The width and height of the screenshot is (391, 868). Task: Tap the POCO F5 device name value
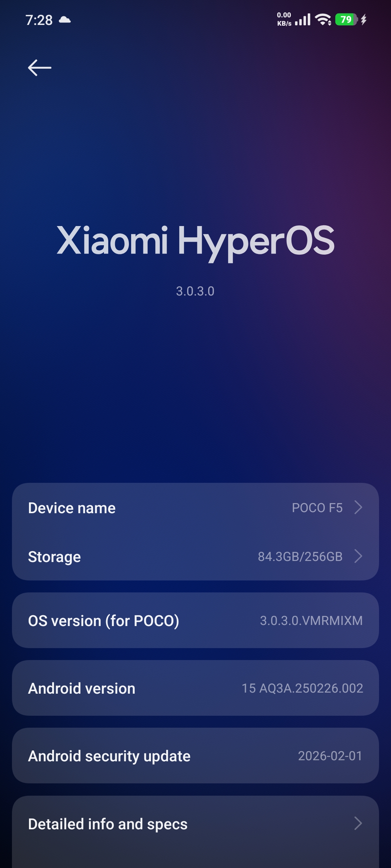[317, 508]
